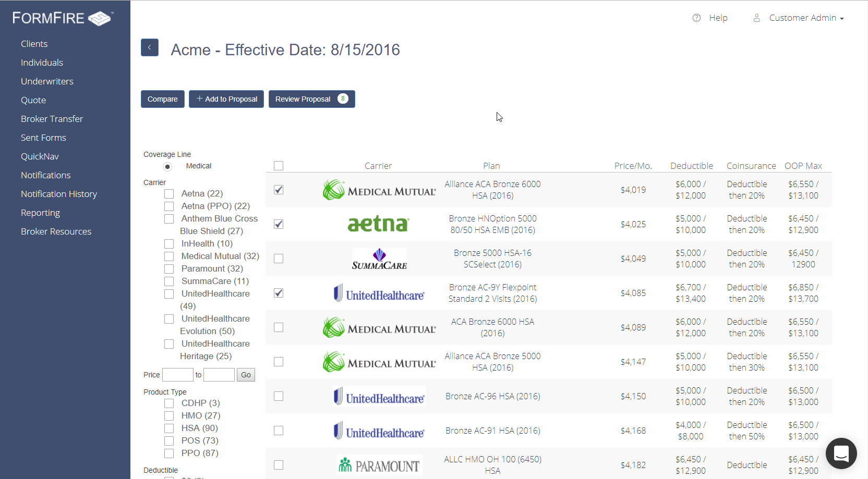The width and height of the screenshot is (868, 479).
Task: Sort by Price/Mo. column header
Action: [633, 166]
